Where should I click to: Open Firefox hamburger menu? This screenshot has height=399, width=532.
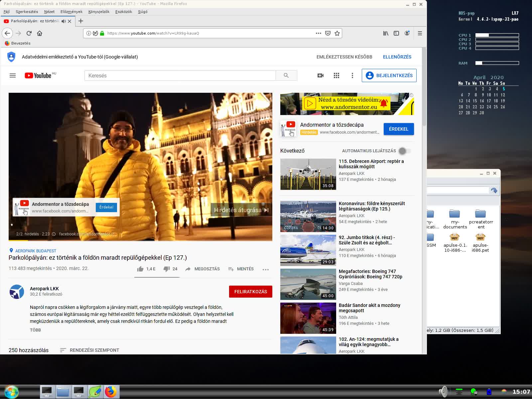coord(420,33)
